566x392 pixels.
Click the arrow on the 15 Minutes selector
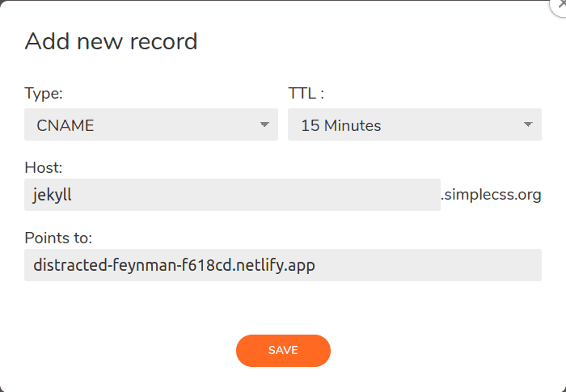click(x=528, y=124)
